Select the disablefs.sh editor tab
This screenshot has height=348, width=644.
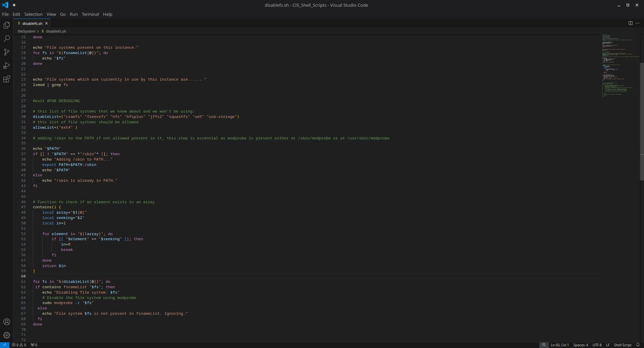click(33, 24)
